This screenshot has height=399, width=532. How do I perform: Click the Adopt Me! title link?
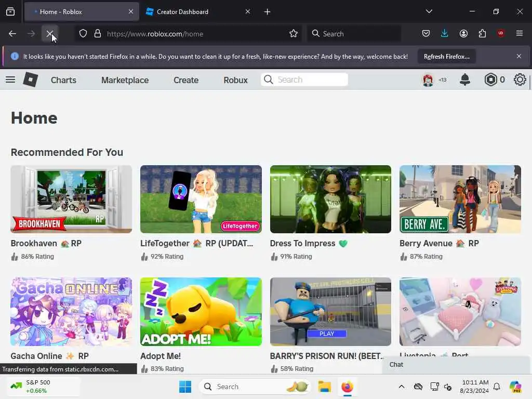pyautogui.click(x=161, y=356)
